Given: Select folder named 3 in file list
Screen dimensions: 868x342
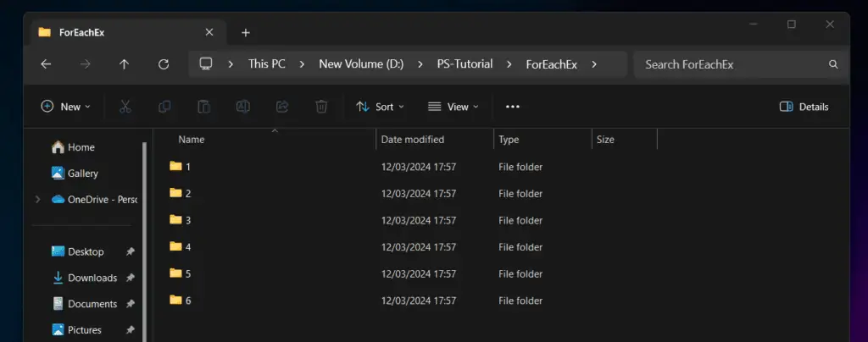Looking at the screenshot, I should 188,220.
